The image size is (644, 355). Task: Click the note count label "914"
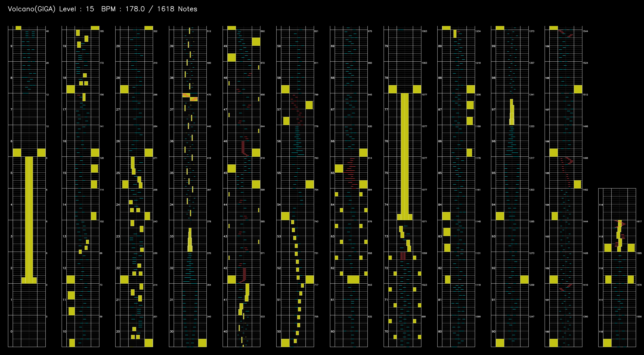click(370, 158)
